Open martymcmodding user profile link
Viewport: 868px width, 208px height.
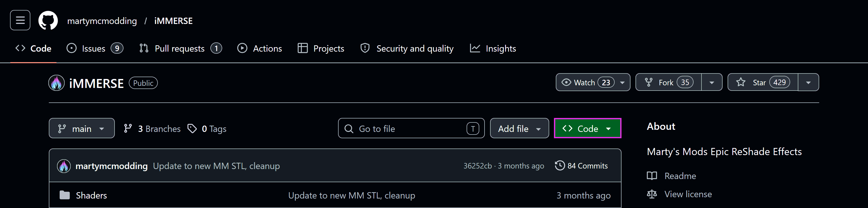[x=102, y=21]
